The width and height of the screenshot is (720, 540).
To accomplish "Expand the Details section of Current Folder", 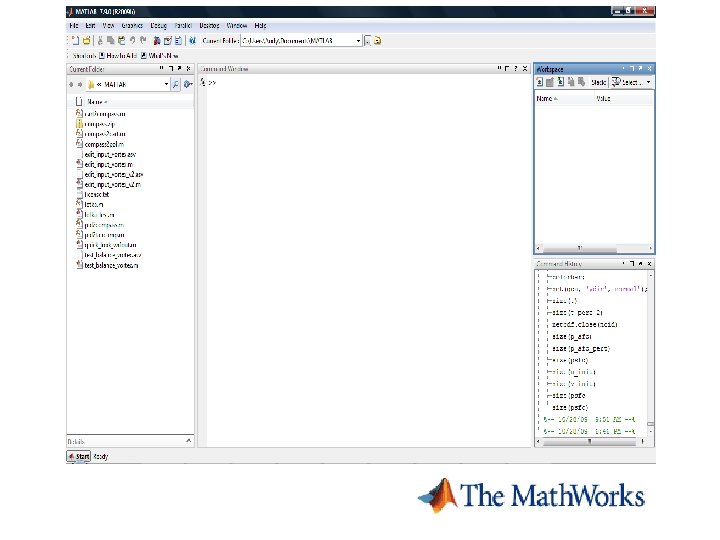I will 188,441.
